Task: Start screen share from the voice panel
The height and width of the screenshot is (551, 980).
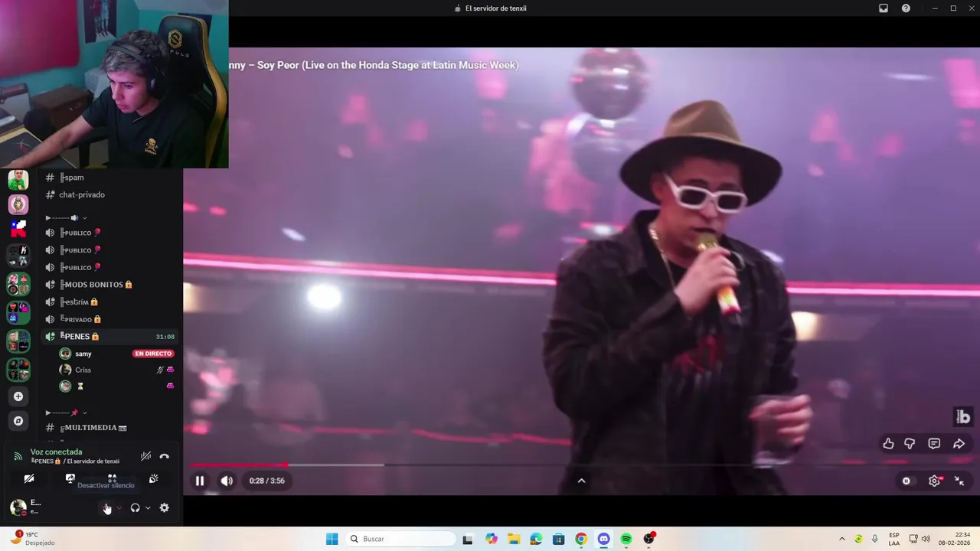Action: [x=70, y=478]
